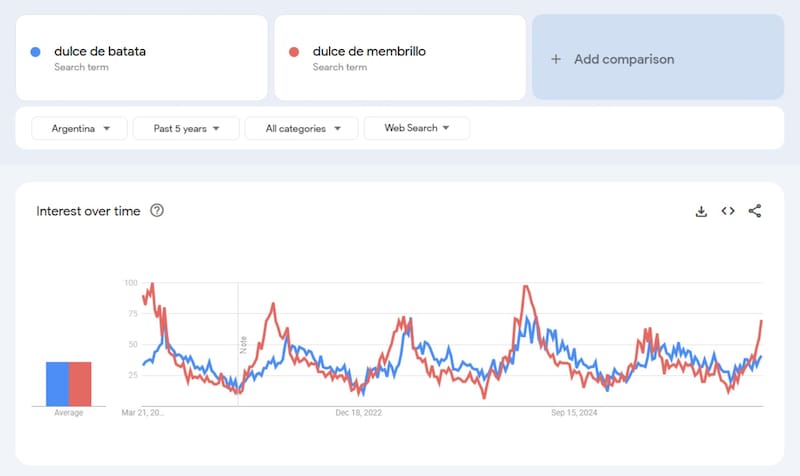Click the Note marker on the chart

click(243, 344)
